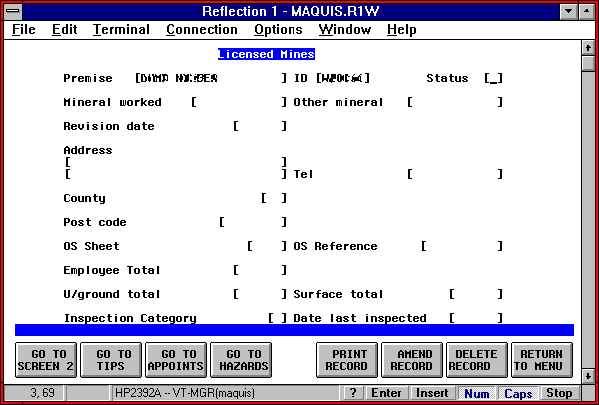Click the HP2392A -- VT-MGR(maquis) status text

(185, 393)
